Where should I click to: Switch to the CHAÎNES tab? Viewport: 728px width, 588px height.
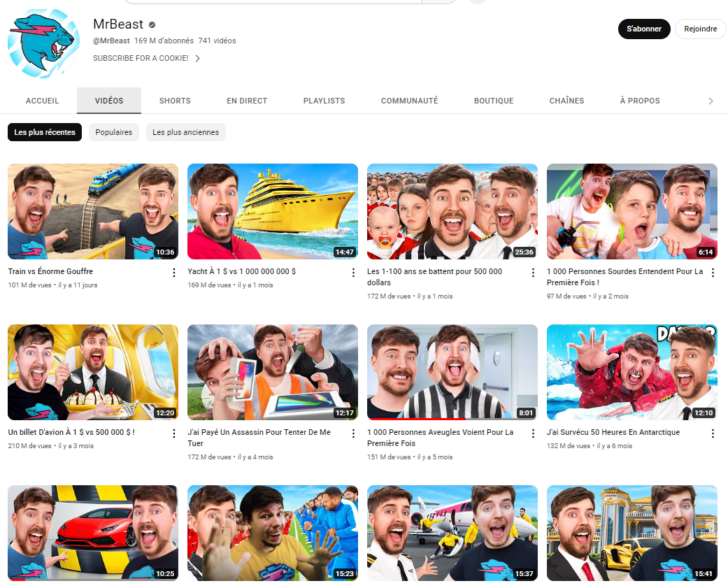(x=567, y=101)
